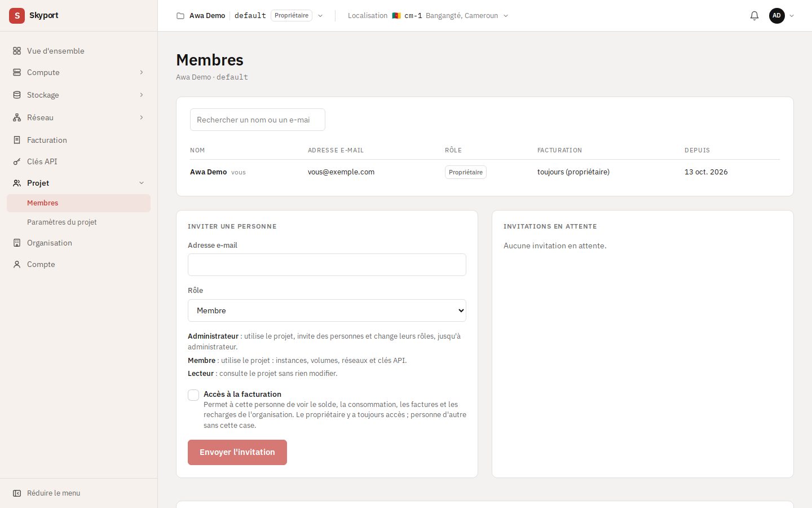812x508 pixels.
Task: Click the collapse-menu panel icon
Action: pos(17,493)
